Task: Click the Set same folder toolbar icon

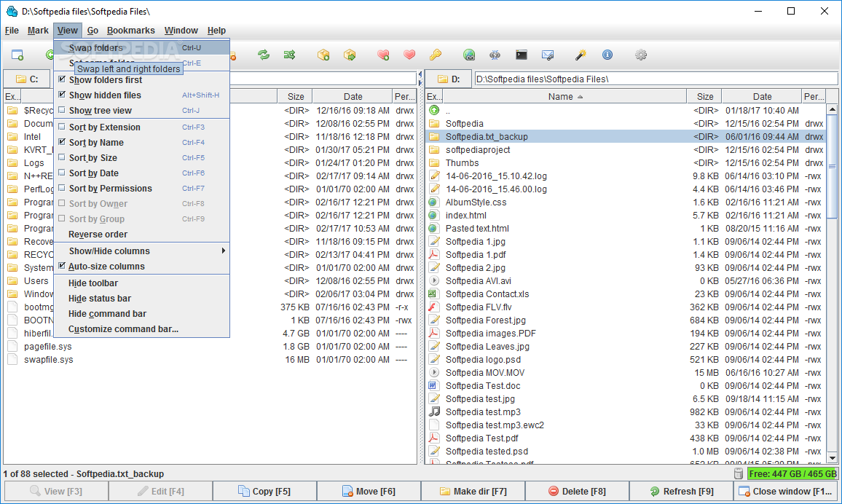Action: click(x=289, y=55)
